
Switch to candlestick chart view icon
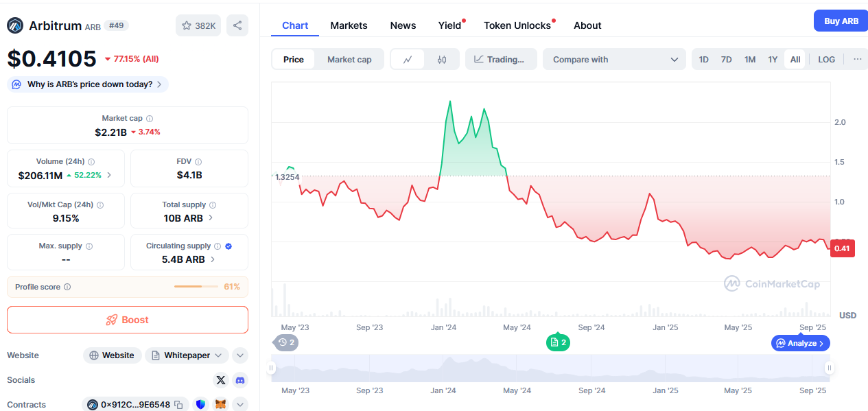pyautogui.click(x=441, y=60)
